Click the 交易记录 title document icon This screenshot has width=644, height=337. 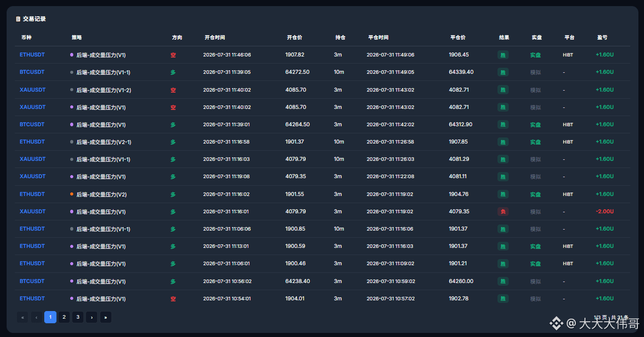[18, 19]
